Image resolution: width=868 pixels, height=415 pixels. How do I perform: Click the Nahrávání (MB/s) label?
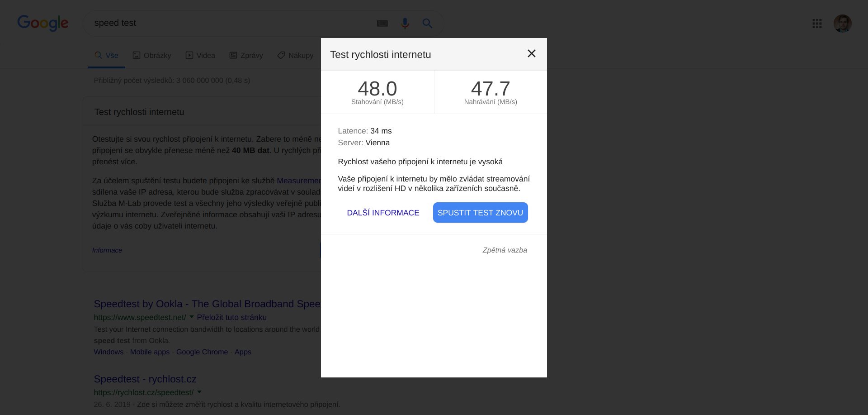tap(491, 102)
